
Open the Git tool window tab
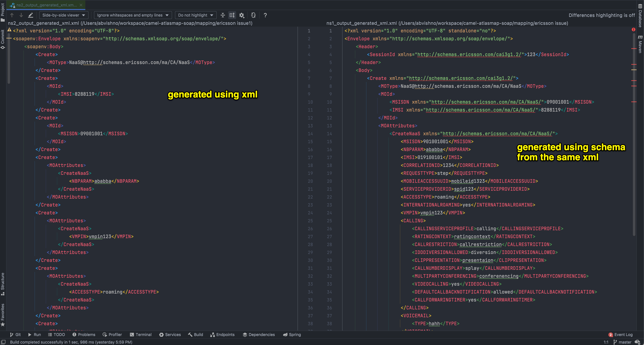pos(15,335)
